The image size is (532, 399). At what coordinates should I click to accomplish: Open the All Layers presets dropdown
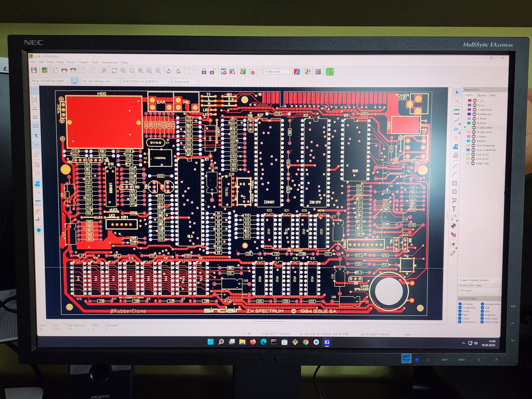tap(480, 290)
